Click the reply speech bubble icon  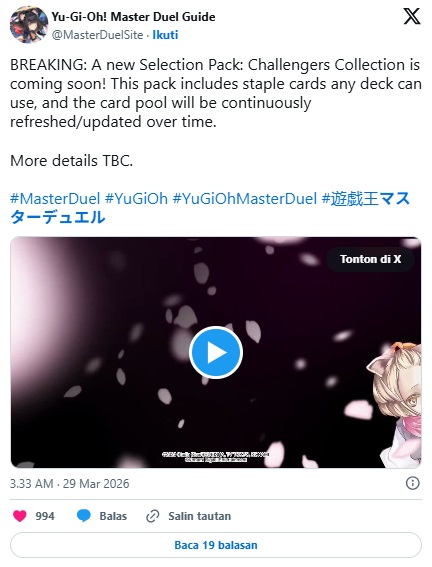tap(84, 516)
